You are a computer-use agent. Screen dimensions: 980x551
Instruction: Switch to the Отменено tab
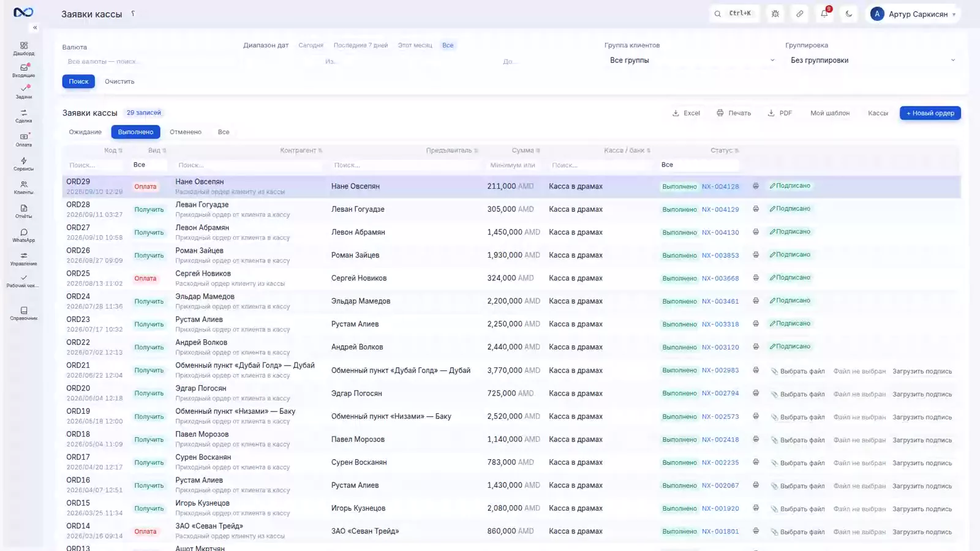click(x=186, y=132)
